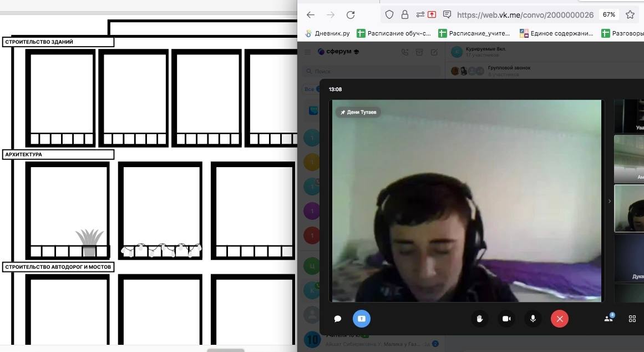
Task: Reload the browser page
Action: [350, 15]
